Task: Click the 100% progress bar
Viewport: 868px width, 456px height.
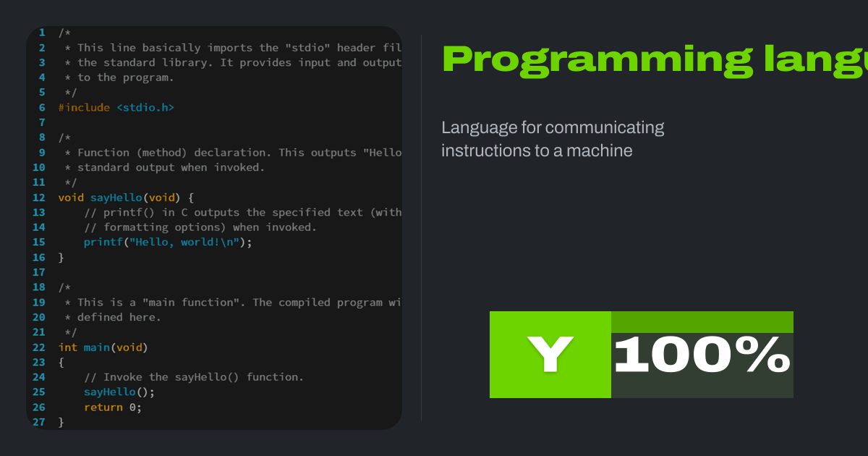Action: pos(702,355)
